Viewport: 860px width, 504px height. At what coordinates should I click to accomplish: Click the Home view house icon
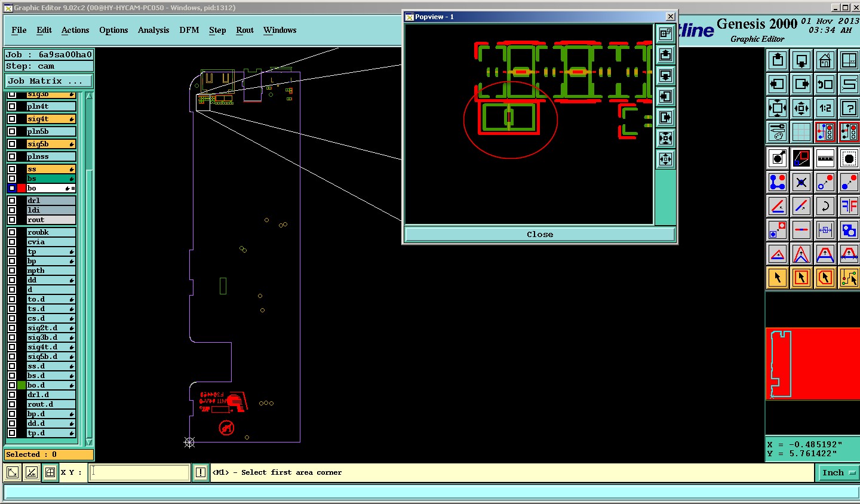[x=825, y=60]
